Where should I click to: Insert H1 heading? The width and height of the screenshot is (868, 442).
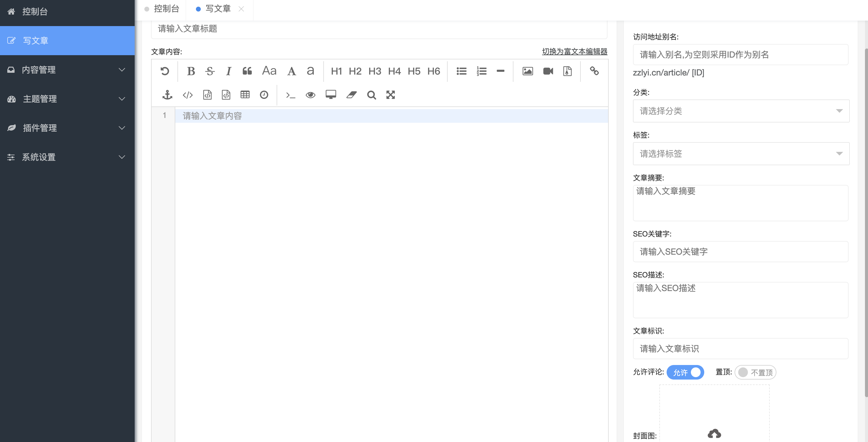click(x=336, y=71)
